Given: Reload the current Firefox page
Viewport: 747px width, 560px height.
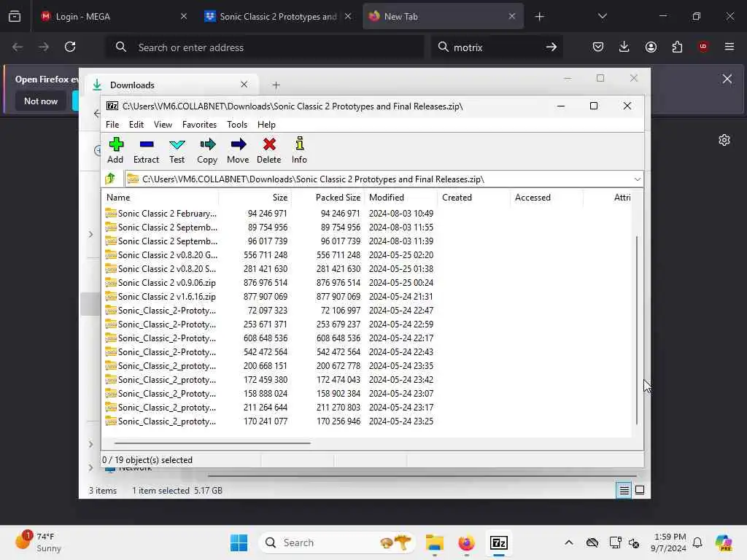Looking at the screenshot, I should (x=70, y=47).
